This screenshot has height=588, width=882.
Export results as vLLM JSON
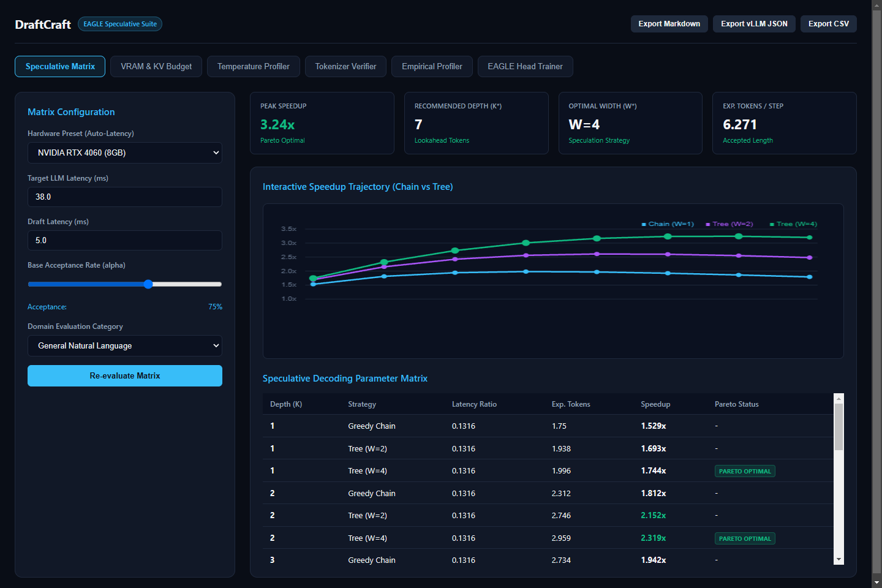point(754,24)
